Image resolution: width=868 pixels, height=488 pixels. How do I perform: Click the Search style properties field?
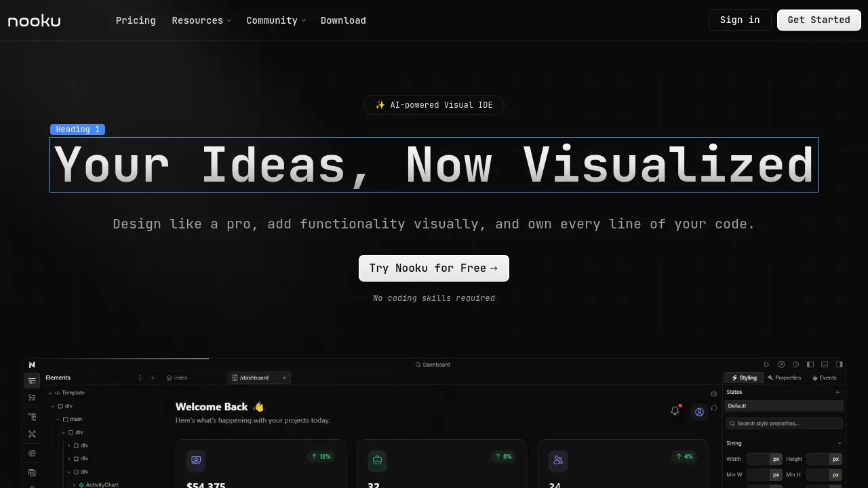tap(785, 424)
